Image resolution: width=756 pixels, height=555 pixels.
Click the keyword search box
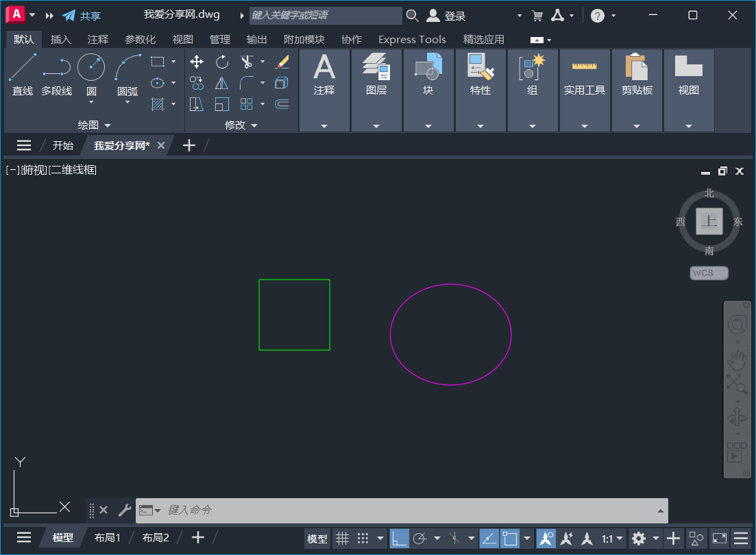[x=326, y=16]
